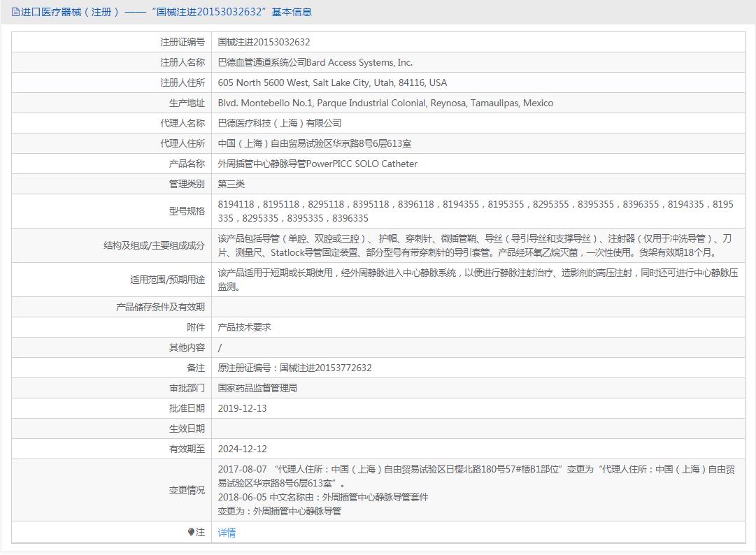Click the 附件 label

(x=196, y=327)
